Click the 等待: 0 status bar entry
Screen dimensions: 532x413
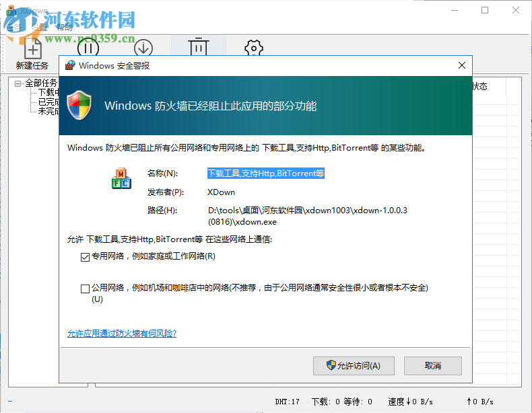point(358,402)
